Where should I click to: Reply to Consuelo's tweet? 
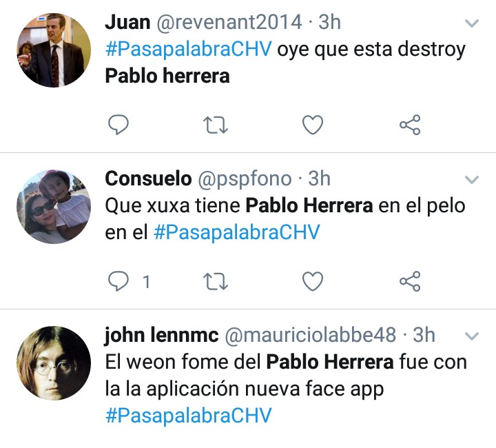coord(118,281)
